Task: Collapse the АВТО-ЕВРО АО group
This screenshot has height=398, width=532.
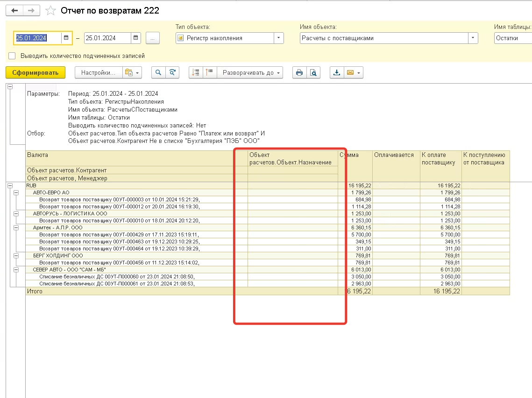Action: (16, 192)
